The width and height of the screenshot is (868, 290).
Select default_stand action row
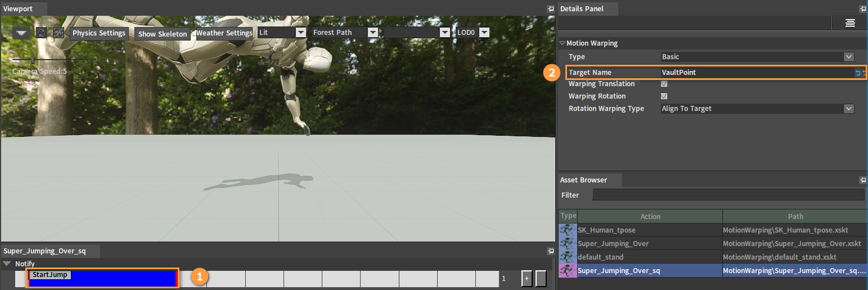tap(650, 257)
